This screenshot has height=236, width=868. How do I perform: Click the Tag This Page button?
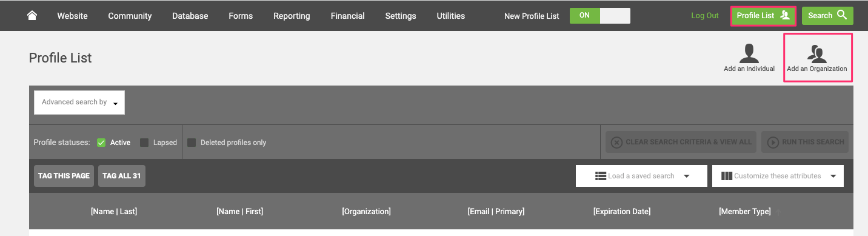(x=64, y=176)
